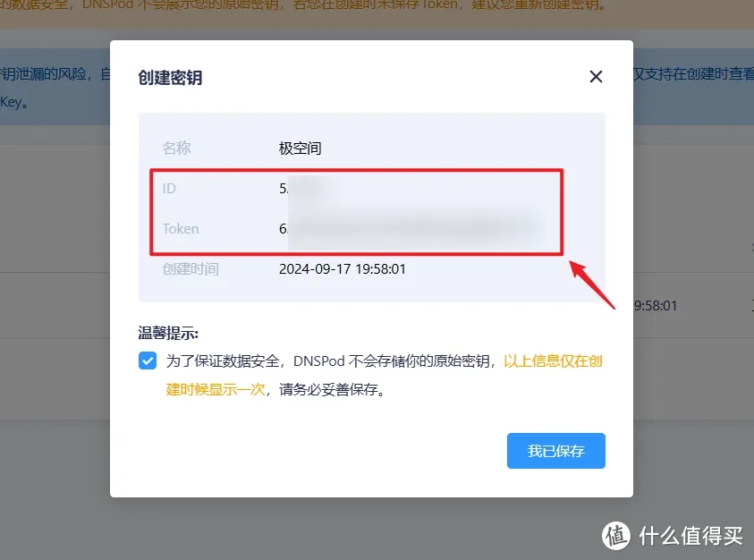The image size is (754, 560).
Task: Click the ID field label
Action: (x=169, y=189)
